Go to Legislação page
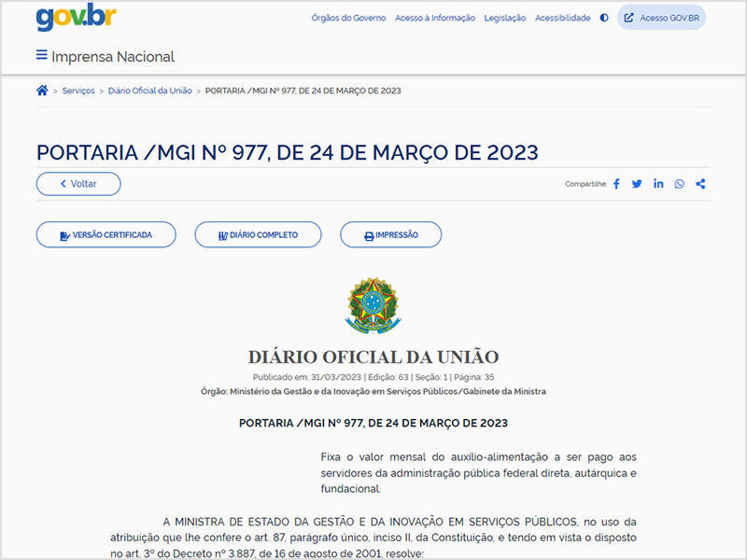This screenshot has height=560, width=747. pos(504,18)
